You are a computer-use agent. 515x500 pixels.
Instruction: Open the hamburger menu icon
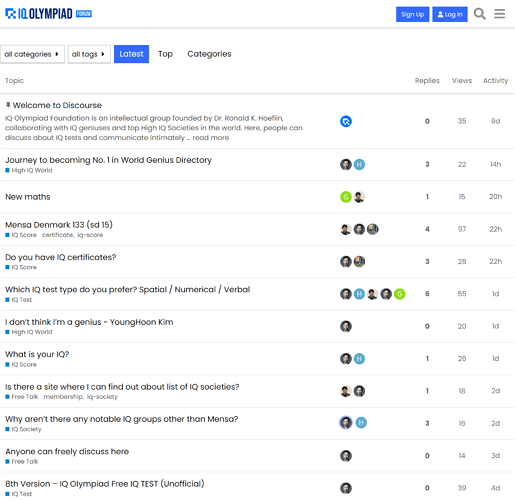(x=499, y=14)
